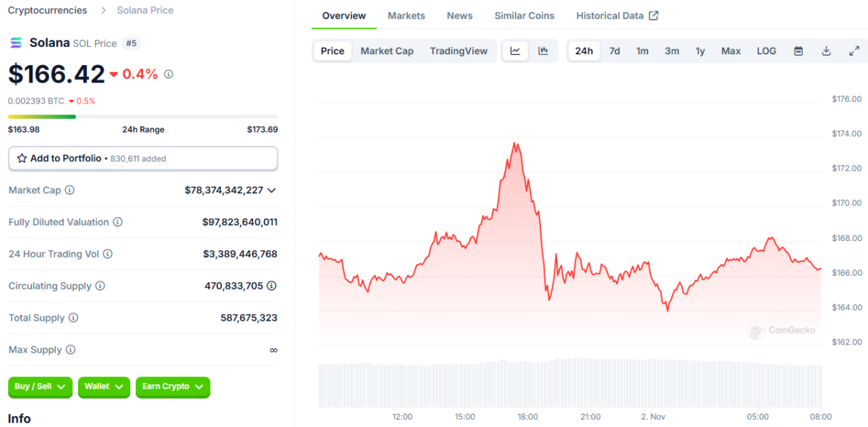The image size is (868, 427).
Task: Click the 24h price range bar
Action: [x=142, y=117]
